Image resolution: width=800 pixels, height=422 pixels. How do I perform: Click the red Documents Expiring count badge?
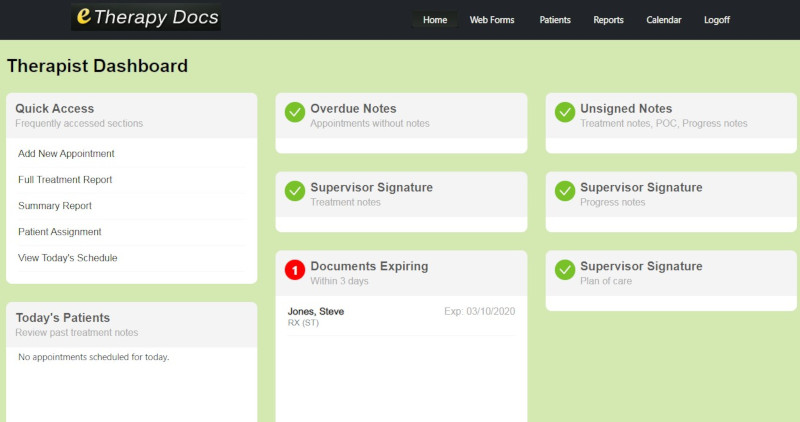[x=294, y=271]
